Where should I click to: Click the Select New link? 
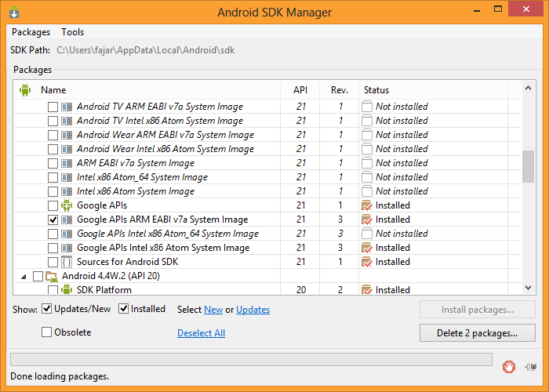pos(213,310)
